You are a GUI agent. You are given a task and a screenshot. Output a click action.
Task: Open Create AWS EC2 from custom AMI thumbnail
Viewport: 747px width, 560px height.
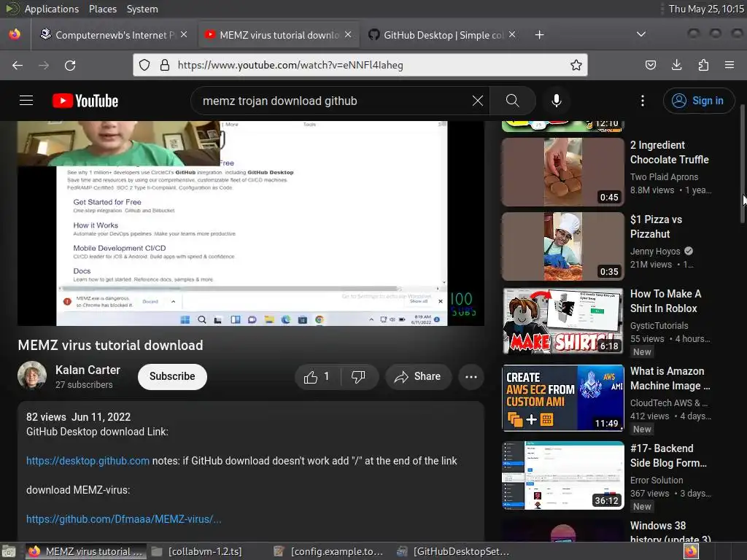562,398
